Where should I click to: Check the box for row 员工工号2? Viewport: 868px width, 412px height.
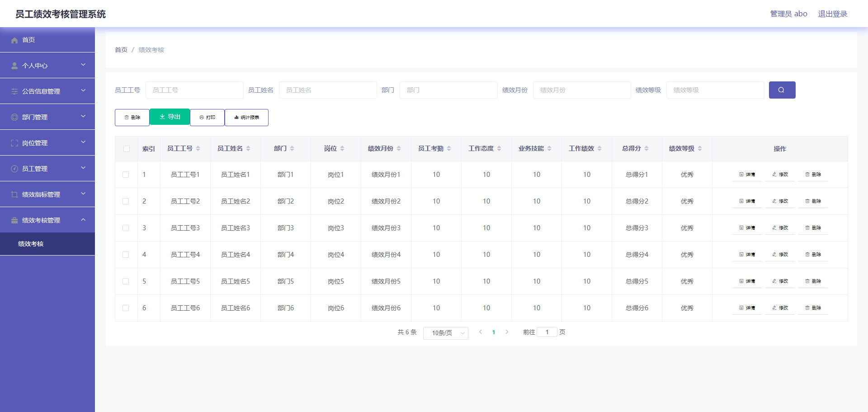pos(126,201)
